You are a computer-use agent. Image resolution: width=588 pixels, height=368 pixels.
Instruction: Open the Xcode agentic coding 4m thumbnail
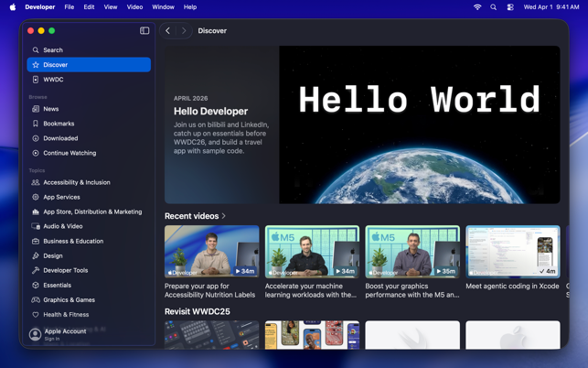tap(513, 252)
